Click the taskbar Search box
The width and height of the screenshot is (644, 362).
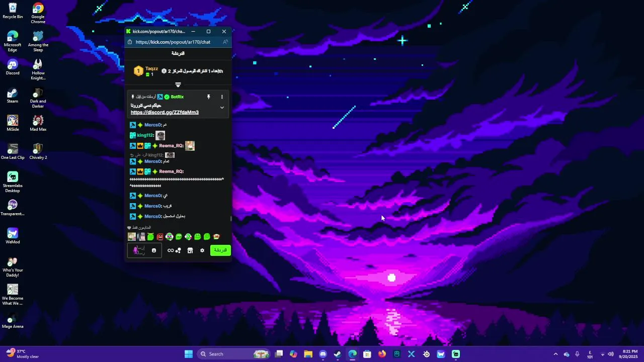point(233,354)
